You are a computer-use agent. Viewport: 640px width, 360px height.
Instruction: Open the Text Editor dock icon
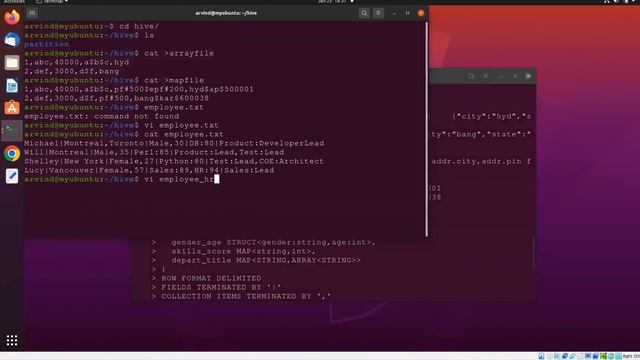(x=12, y=176)
